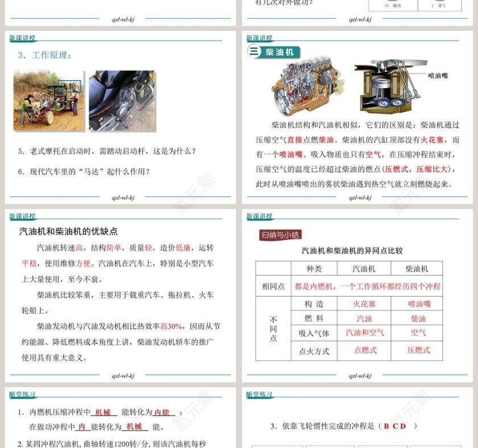The height and width of the screenshot is (448, 478).
Task: Select the "压燃式" cell in the table
Action: 418,350
